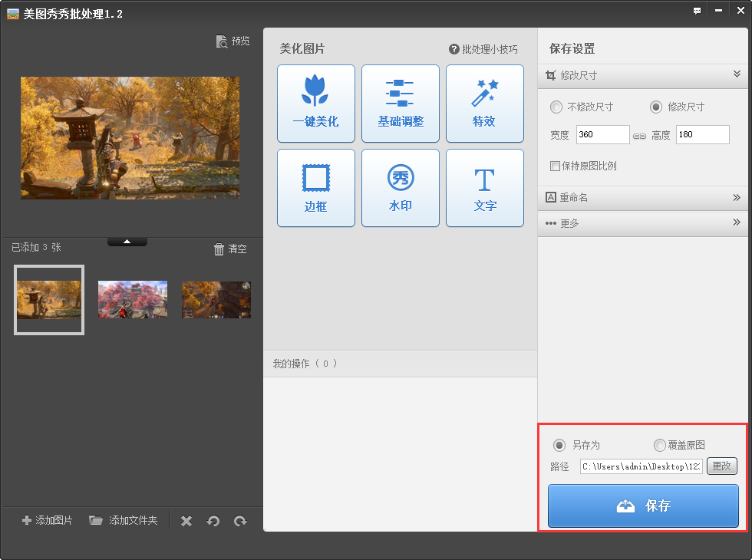Clear all images with 清空 trash icon

tap(230, 249)
